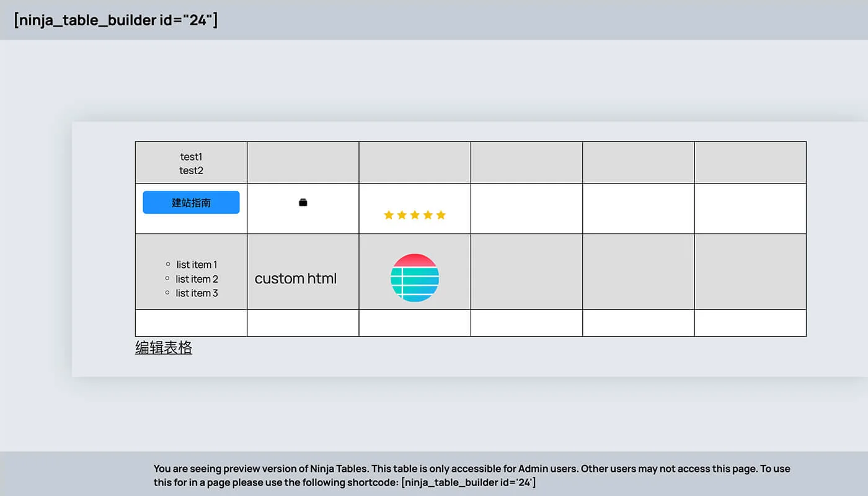Select the second rating star
Image resolution: width=868 pixels, height=496 pixels.
click(x=402, y=215)
